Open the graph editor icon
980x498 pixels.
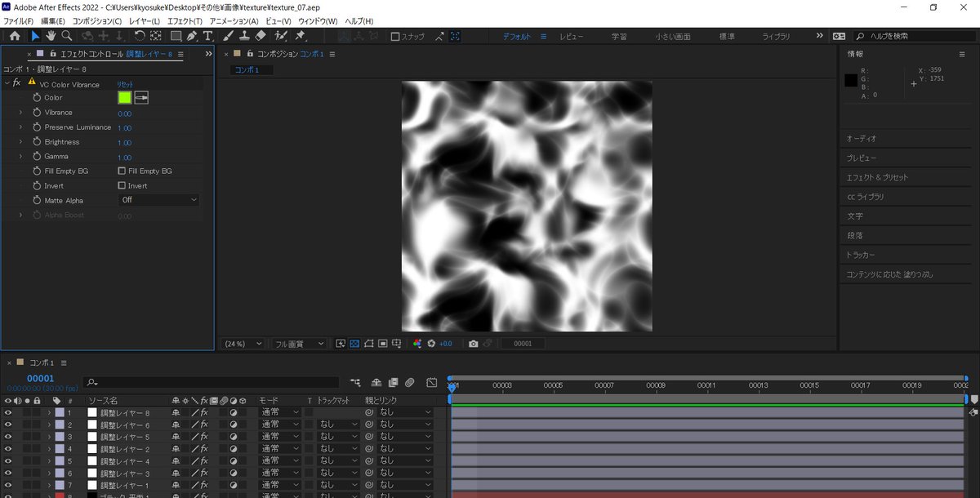click(x=432, y=382)
